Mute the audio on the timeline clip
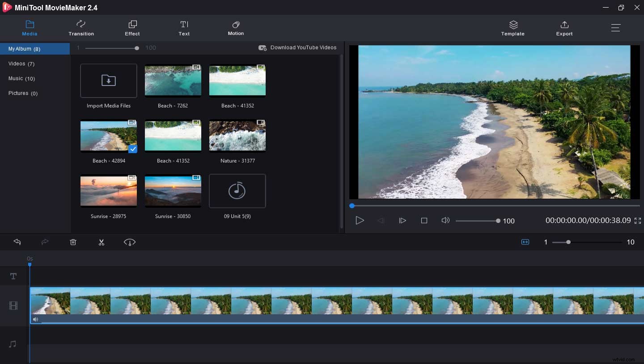This screenshot has width=644, height=364. 35,319
